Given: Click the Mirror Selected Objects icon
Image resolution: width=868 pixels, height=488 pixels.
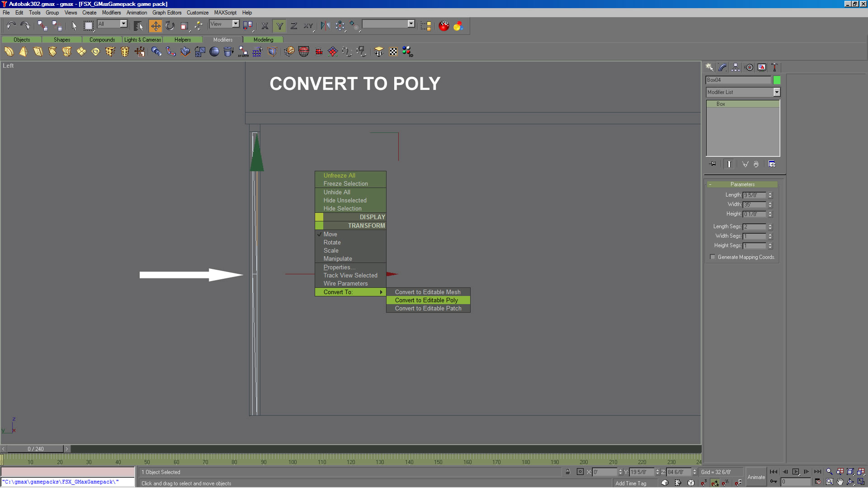Looking at the screenshot, I should click(x=325, y=26).
